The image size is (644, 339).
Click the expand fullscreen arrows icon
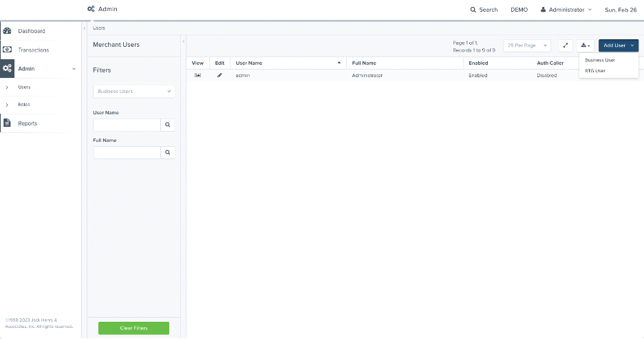(566, 45)
